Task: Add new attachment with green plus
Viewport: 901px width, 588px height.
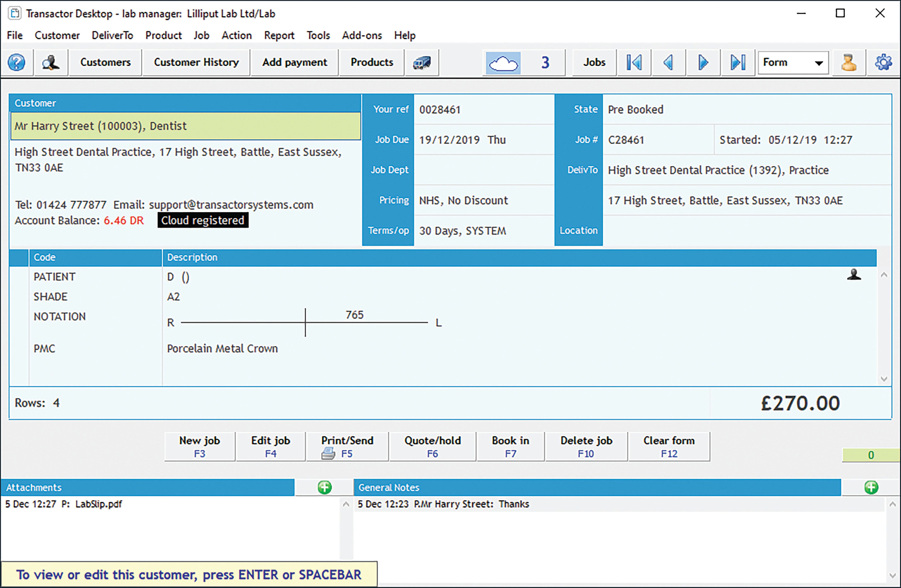Action: pyautogui.click(x=324, y=487)
